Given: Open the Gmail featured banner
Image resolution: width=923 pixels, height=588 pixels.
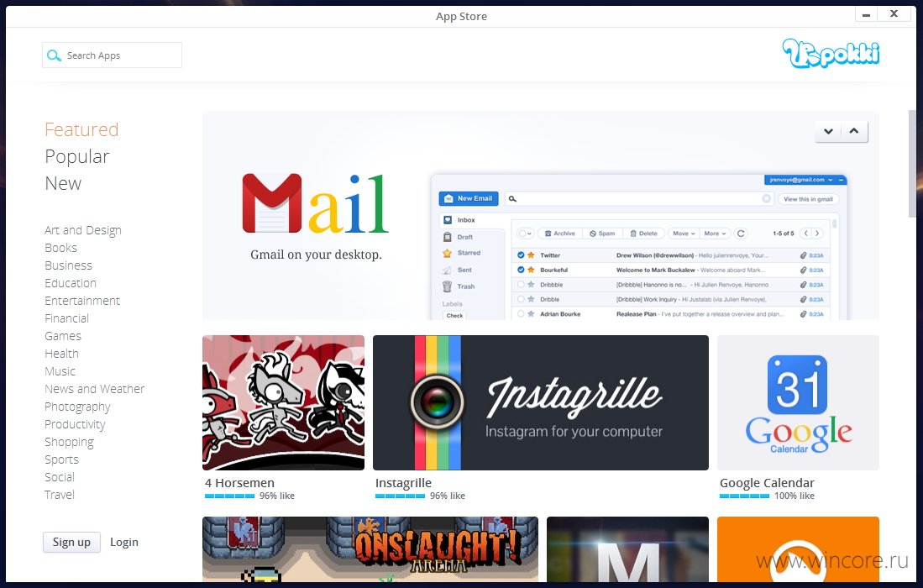Looking at the screenshot, I should [x=540, y=215].
